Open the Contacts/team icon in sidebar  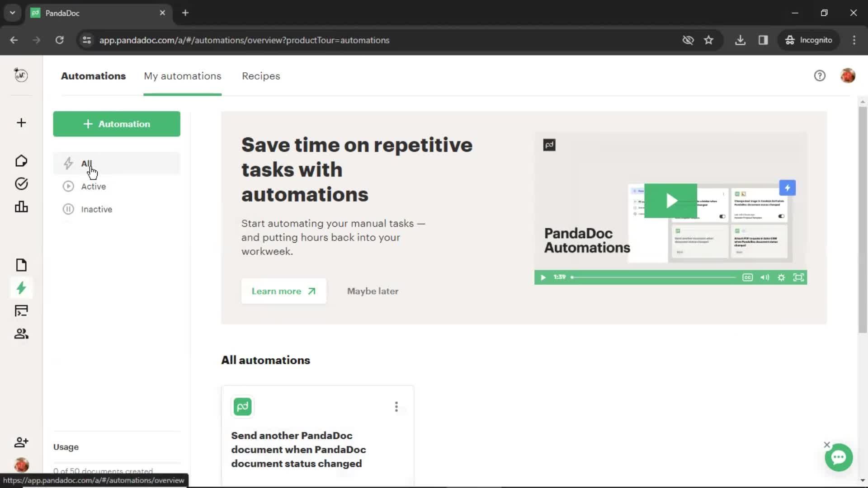21,333
